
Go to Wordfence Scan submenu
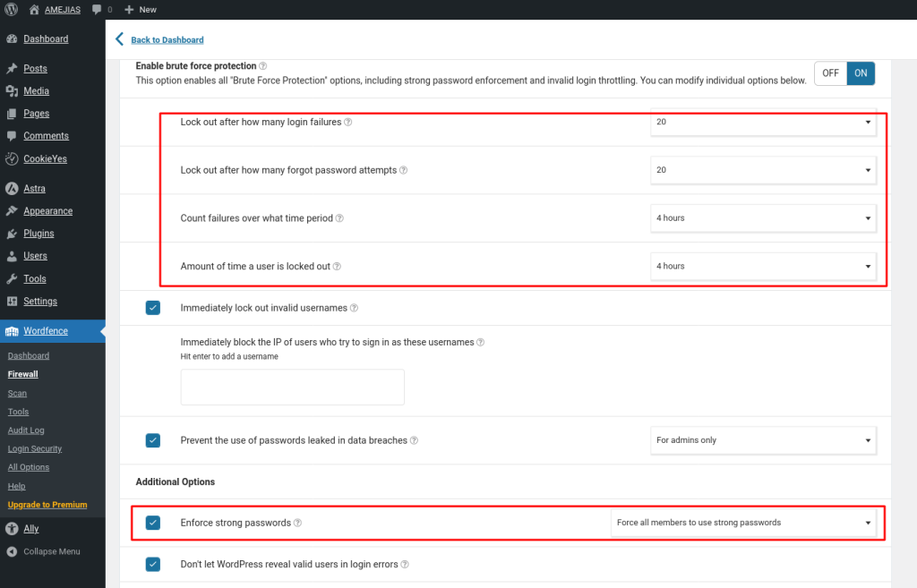[17, 393]
